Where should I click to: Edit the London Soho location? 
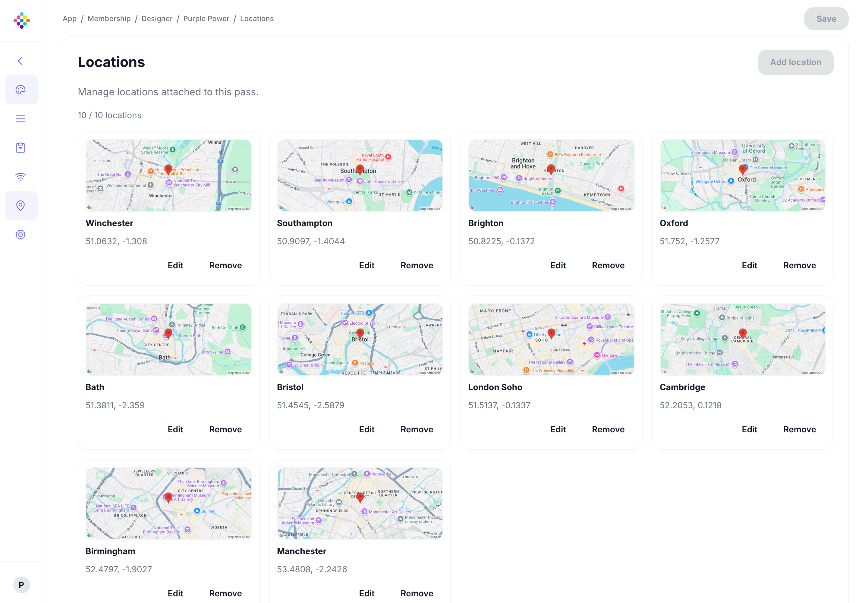pyautogui.click(x=558, y=429)
